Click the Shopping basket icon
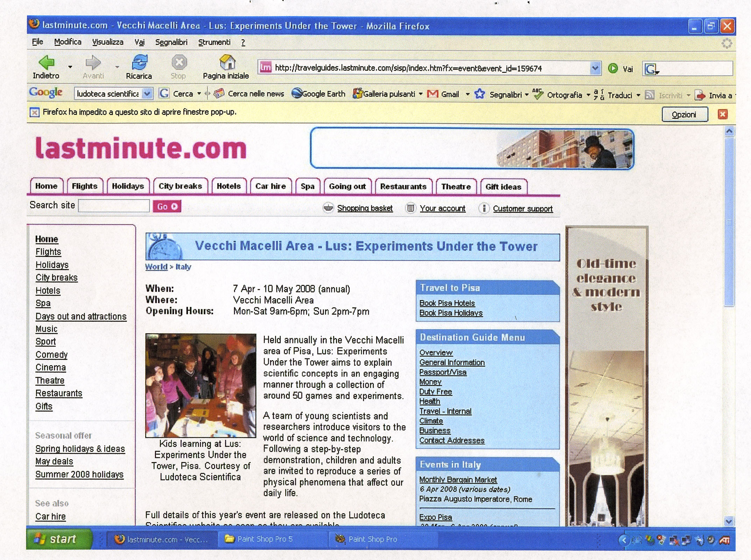Viewport: 751px width, 560px height. 328,208
